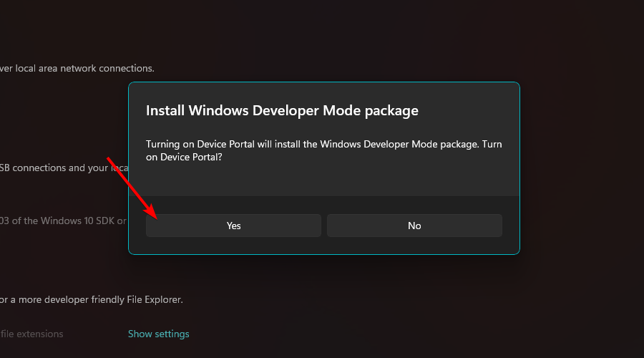Screen dimensions: 644x358
Task: Click "Windows Developer Mode package" in the dialog message
Action: [399, 144]
